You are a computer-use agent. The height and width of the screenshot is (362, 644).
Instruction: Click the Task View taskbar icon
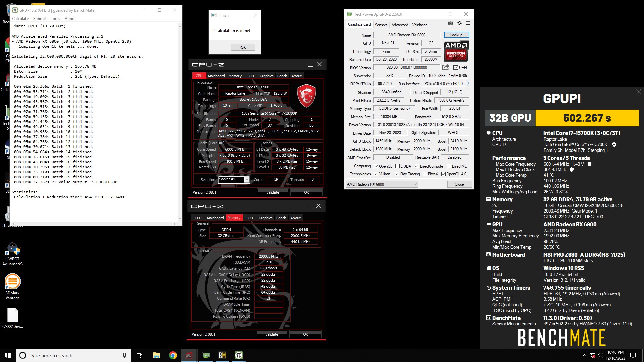[x=140, y=355]
